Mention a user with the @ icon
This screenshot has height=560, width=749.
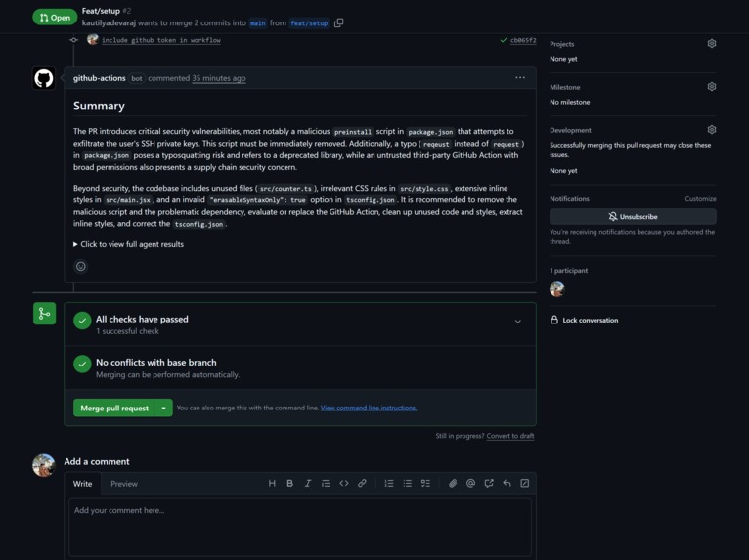pyautogui.click(x=471, y=483)
